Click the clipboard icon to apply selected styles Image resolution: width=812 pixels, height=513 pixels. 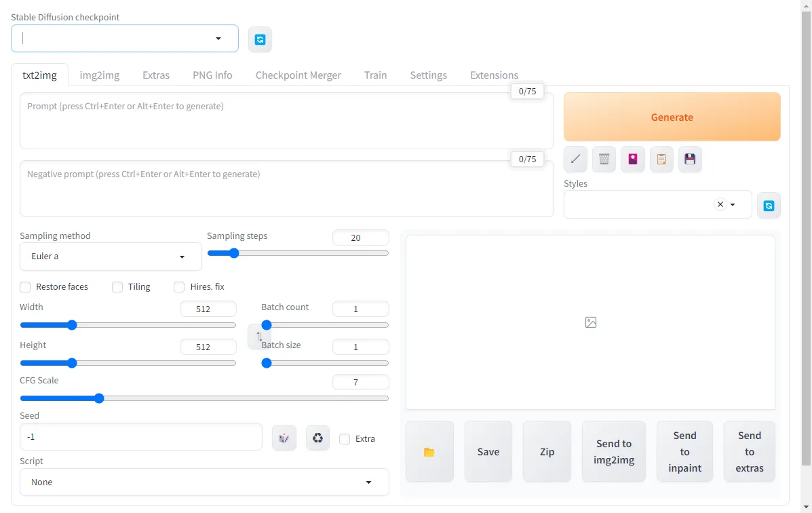[661, 159]
